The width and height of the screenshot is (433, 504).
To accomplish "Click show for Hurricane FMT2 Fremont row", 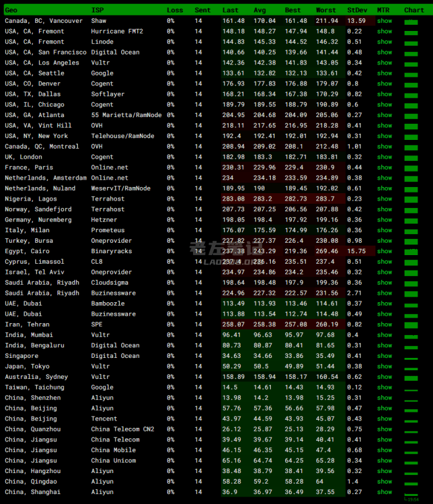I will coord(385,31).
